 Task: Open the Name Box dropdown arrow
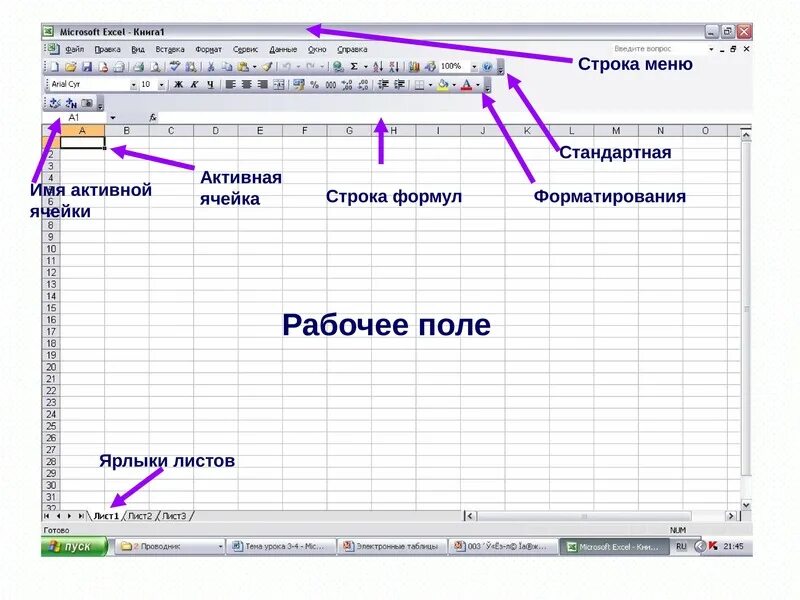[112, 117]
